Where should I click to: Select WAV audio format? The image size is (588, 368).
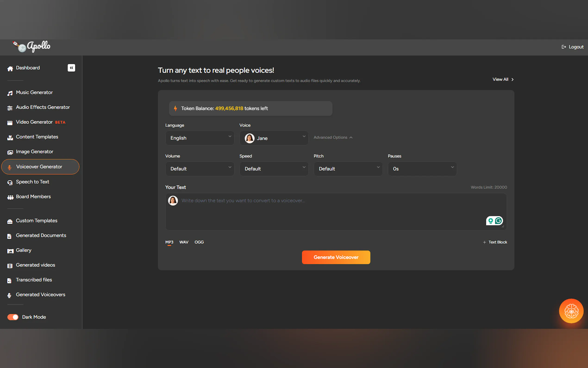pyautogui.click(x=184, y=242)
